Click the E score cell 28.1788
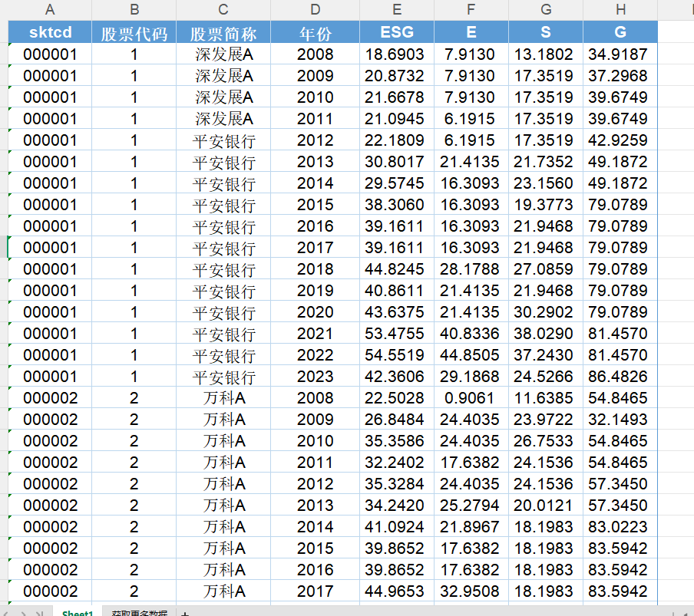 tap(471, 268)
